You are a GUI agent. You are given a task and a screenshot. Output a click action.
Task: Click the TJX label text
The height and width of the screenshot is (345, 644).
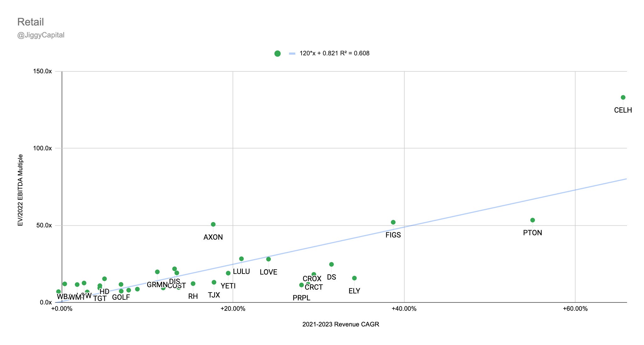(x=214, y=295)
